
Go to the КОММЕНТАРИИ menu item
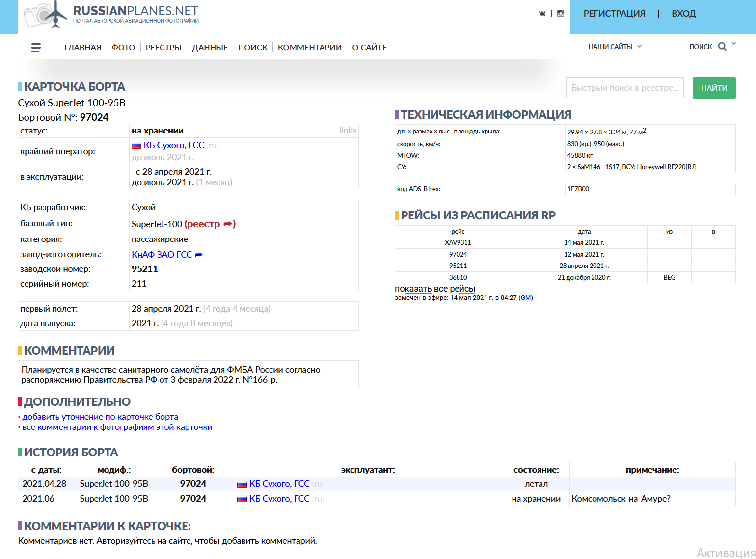point(309,48)
